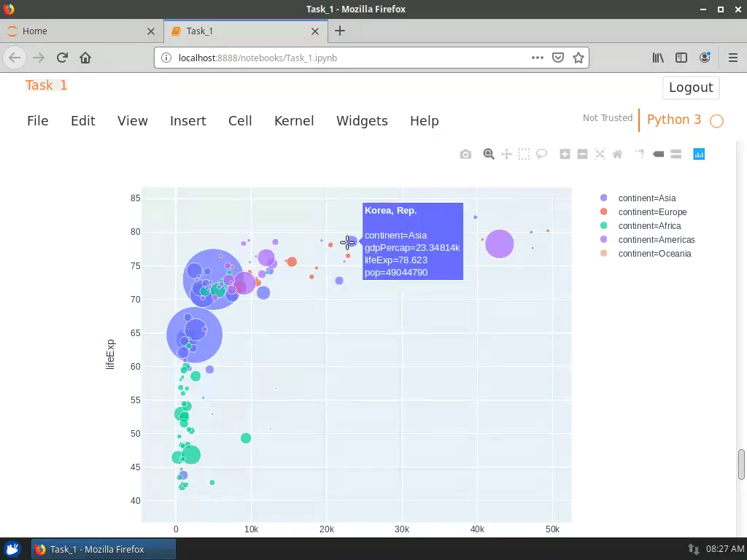This screenshot has width=747, height=560.
Task: Enable Box Select mode on the scatter plot
Action: [x=524, y=154]
